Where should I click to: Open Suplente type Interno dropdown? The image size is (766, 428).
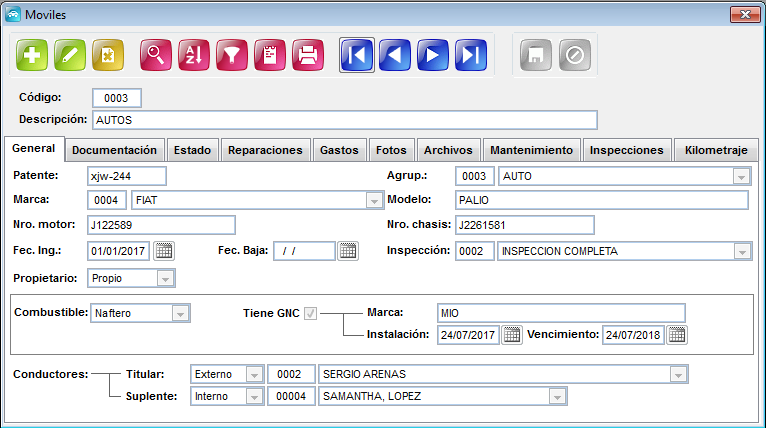coord(254,397)
